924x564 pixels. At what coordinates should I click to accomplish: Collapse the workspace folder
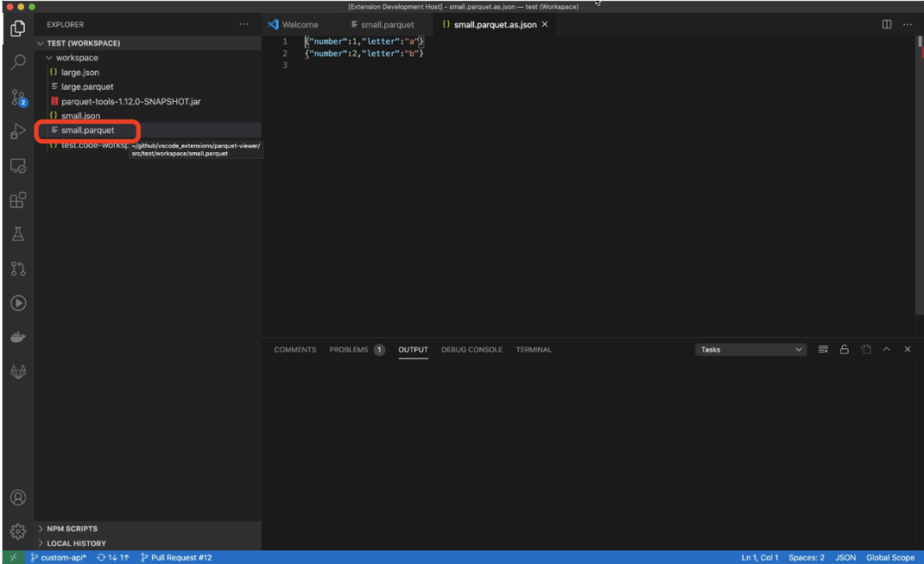pyautogui.click(x=50, y=57)
